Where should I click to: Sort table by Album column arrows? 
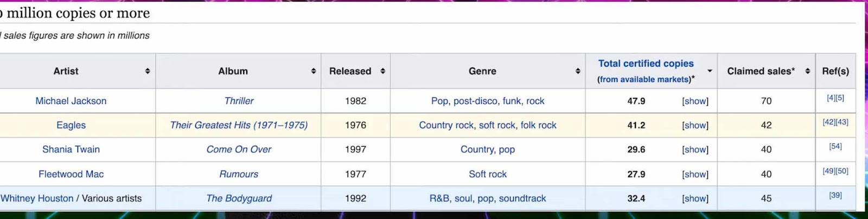point(314,71)
